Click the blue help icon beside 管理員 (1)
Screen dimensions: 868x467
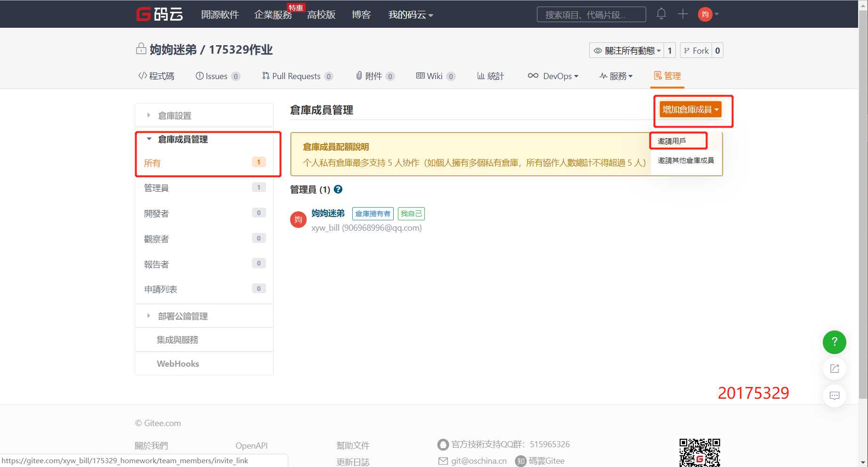pos(338,189)
